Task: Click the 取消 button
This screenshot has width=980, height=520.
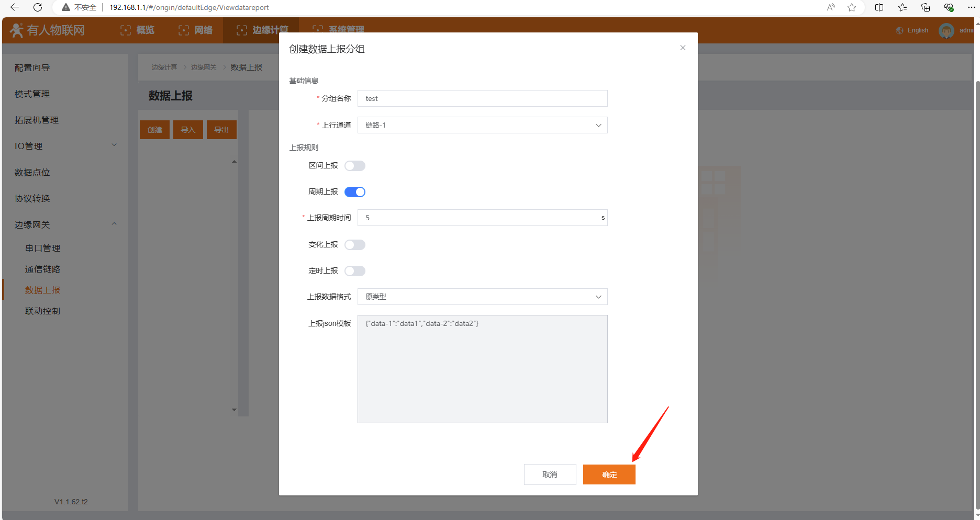Action: 550,474
